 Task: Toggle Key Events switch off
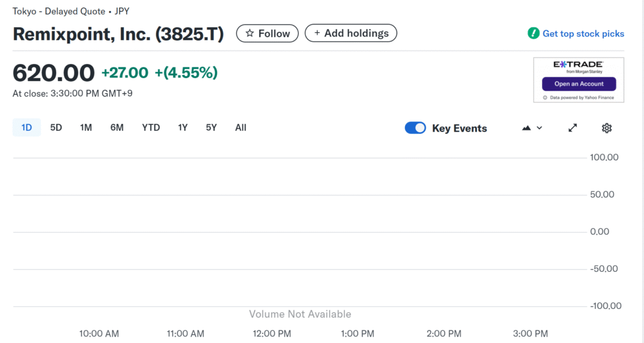point(415,128)
